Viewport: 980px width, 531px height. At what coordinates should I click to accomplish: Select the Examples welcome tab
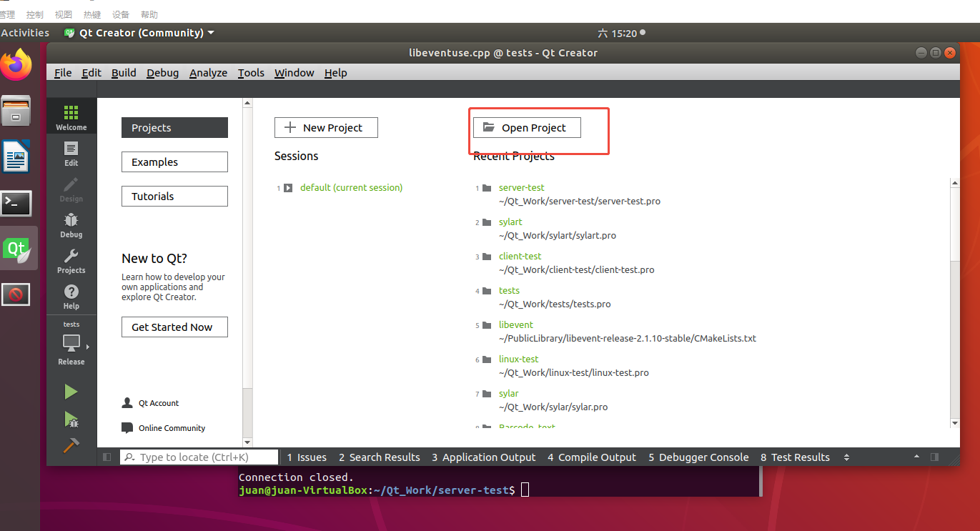pyautogui.click(x=174, y=162)
